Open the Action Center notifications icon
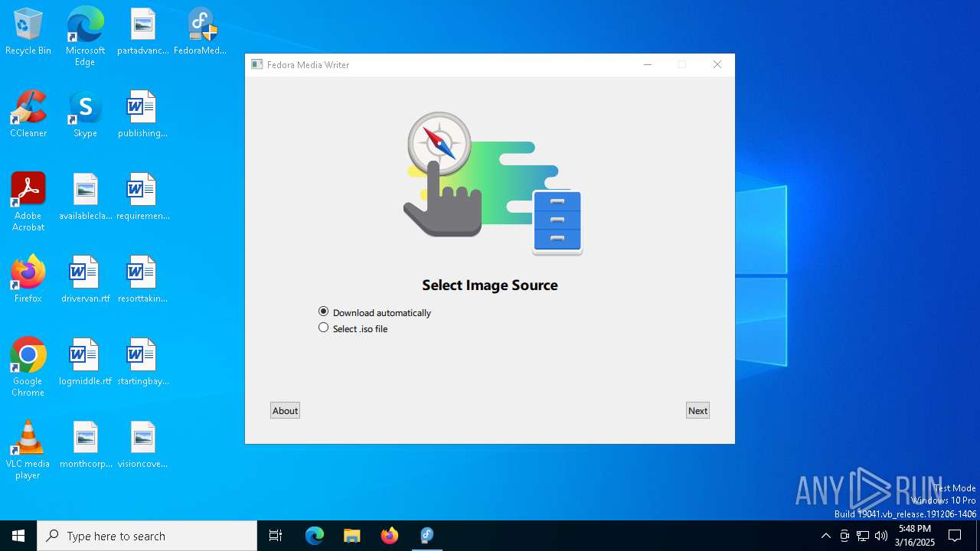Image resolution: width=980 pixels, height=551 pixels. click(x=955, y=536)
